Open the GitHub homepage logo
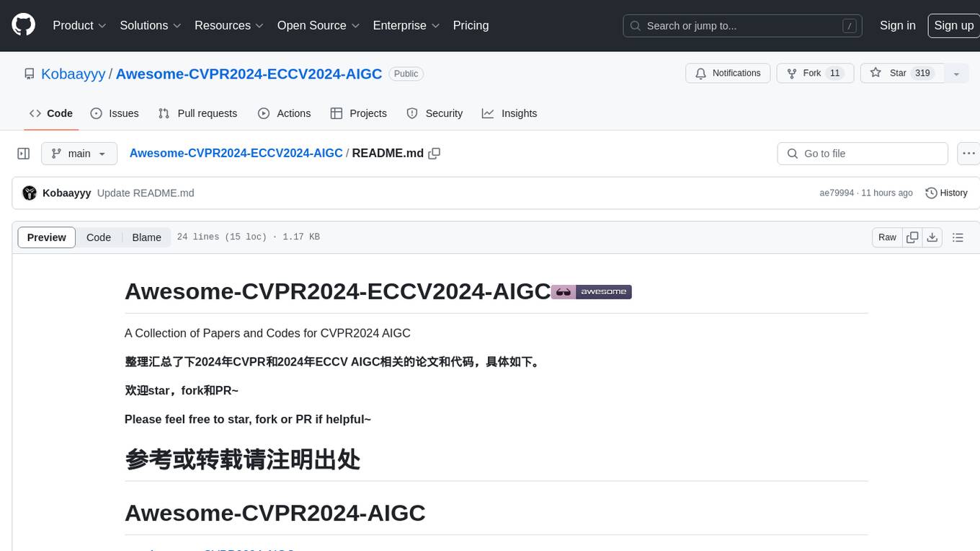The width and height of the screenshot is (980, 551). tap(23, 25)
